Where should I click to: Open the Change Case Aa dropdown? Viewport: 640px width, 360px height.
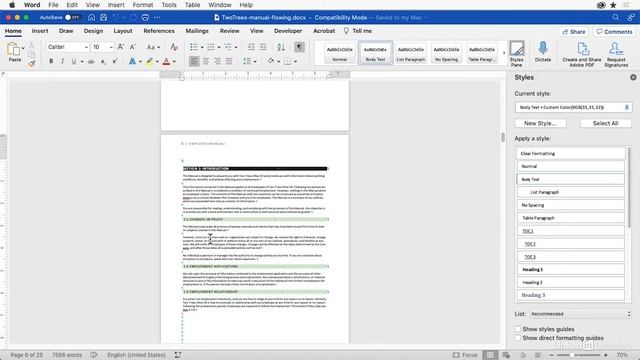click(x=153, y=47)
